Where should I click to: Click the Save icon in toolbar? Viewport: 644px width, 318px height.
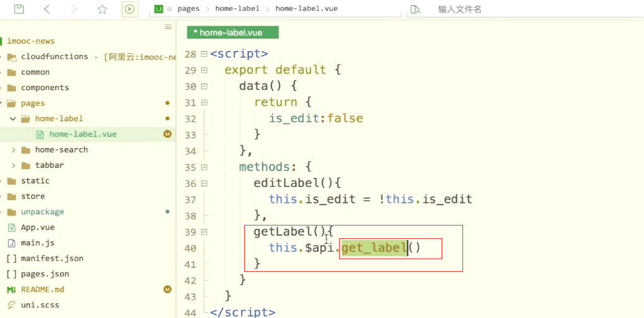click(18, 9)
